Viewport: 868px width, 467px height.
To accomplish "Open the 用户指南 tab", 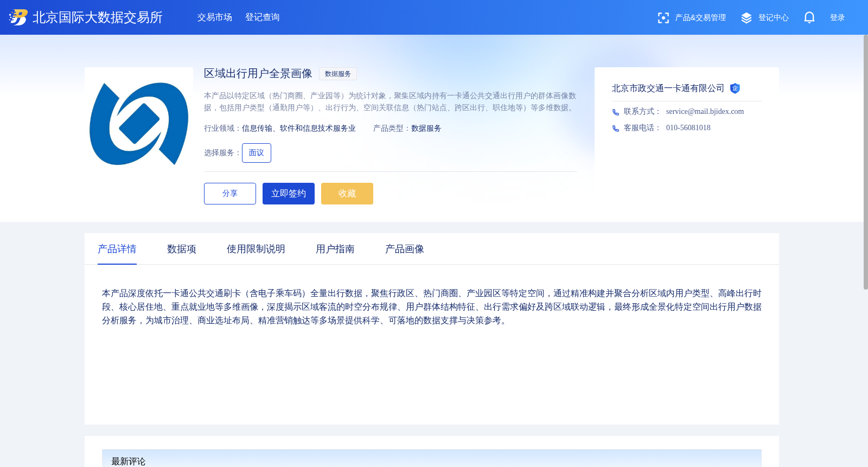I will point(335,249).
